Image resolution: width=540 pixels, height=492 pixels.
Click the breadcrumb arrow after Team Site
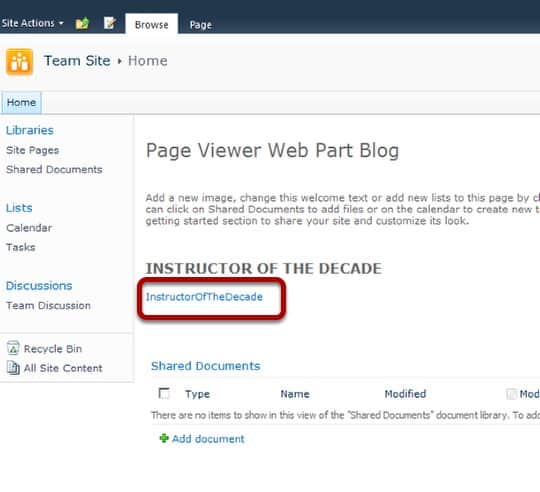tap(120, 61)
